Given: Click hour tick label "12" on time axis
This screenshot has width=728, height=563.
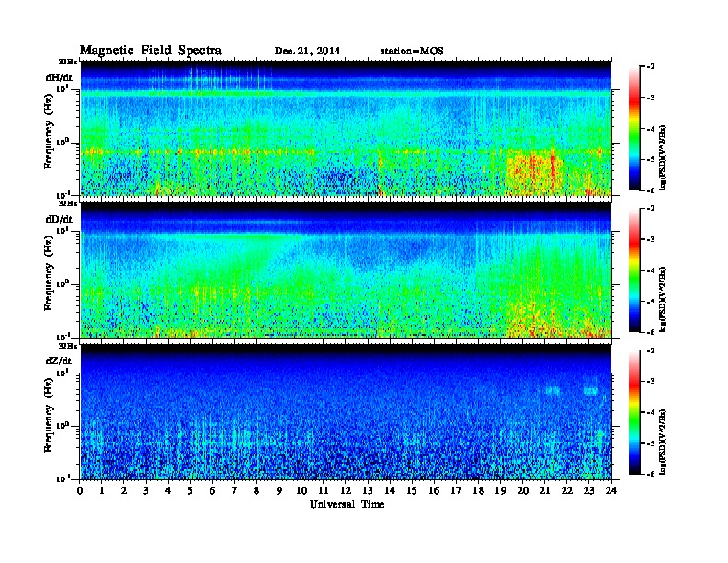Looking at the screenshot, I should click(x=346, y=490).
